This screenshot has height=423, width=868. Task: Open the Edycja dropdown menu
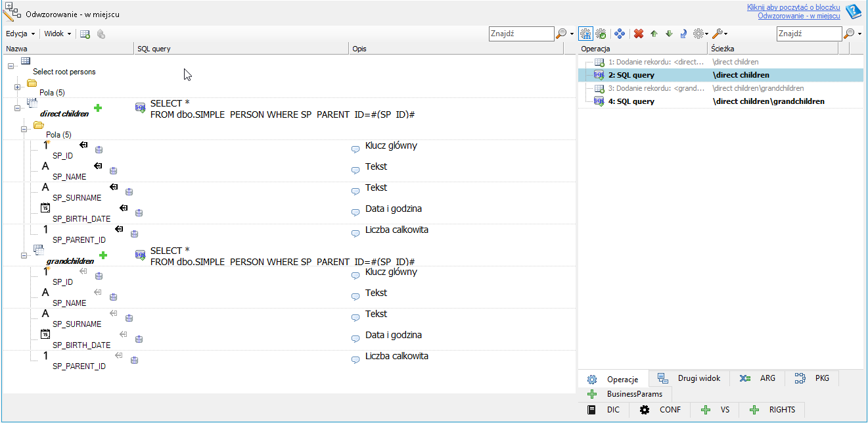pos(20,34)
